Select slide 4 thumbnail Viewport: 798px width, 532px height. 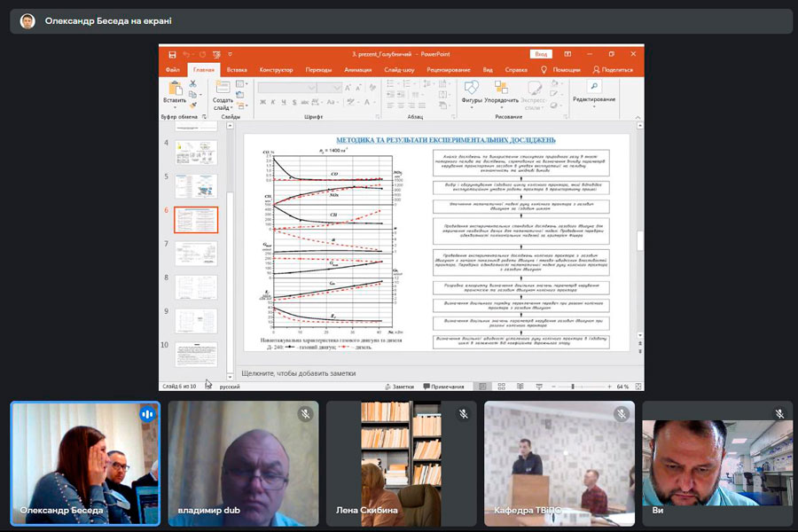tap(197, 153)
